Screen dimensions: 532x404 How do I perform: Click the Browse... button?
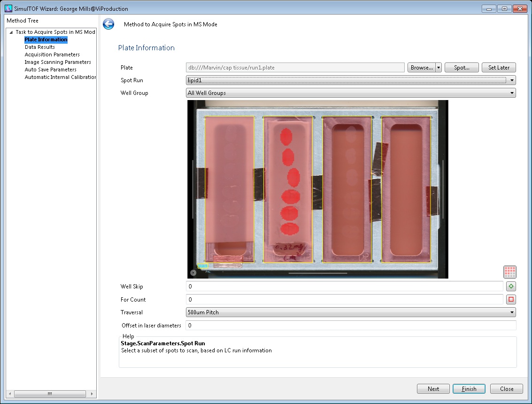click(x=421, y=68)
